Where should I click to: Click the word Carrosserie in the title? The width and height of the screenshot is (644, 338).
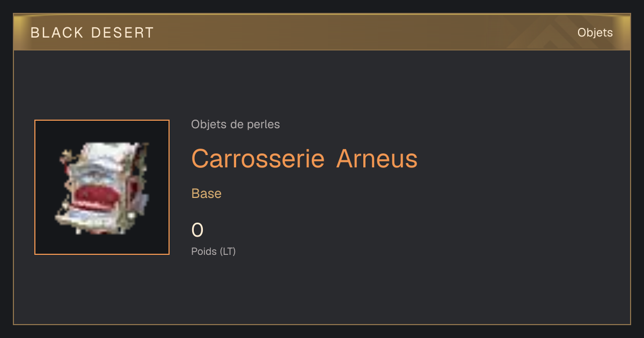258,159
